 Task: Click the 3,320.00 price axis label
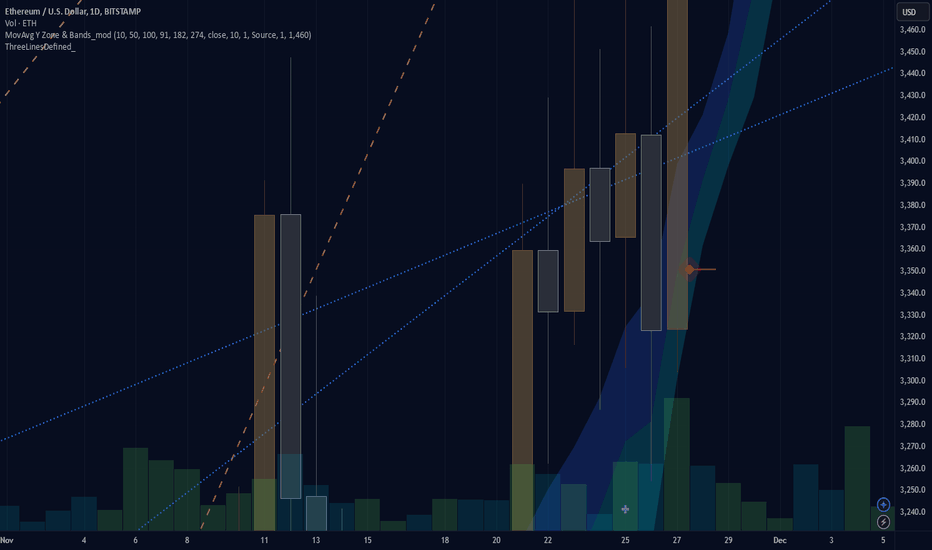point(912,336)
